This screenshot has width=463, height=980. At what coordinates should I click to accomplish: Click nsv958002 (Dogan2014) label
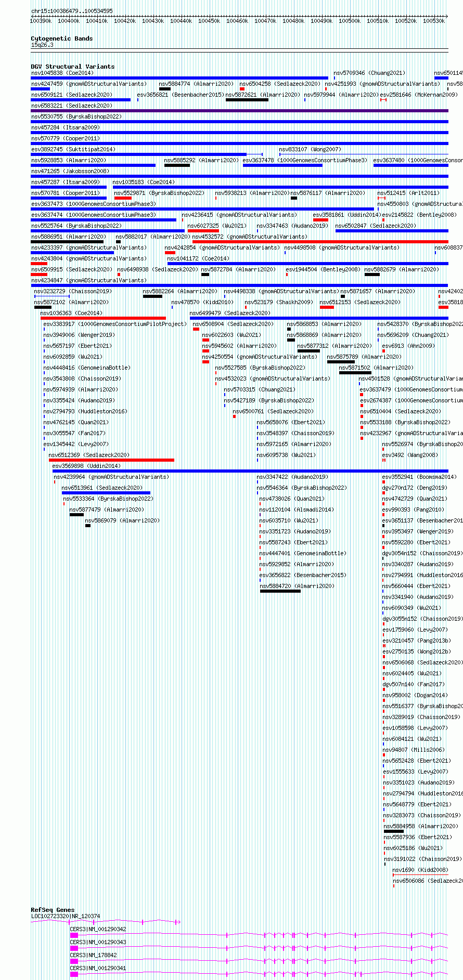pyautogui.click(x=416, y=695)
